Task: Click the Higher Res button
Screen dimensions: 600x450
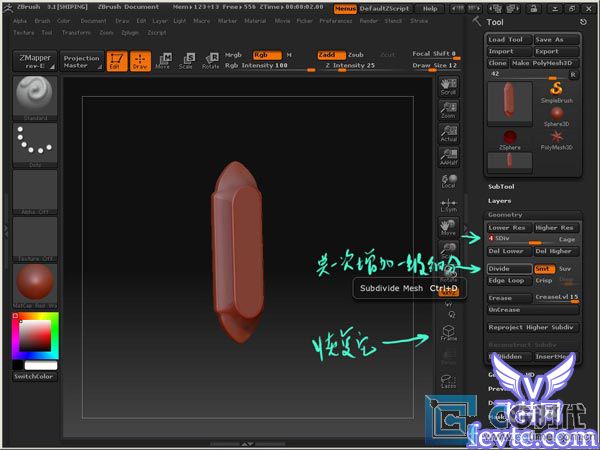Action: (556, 228)
